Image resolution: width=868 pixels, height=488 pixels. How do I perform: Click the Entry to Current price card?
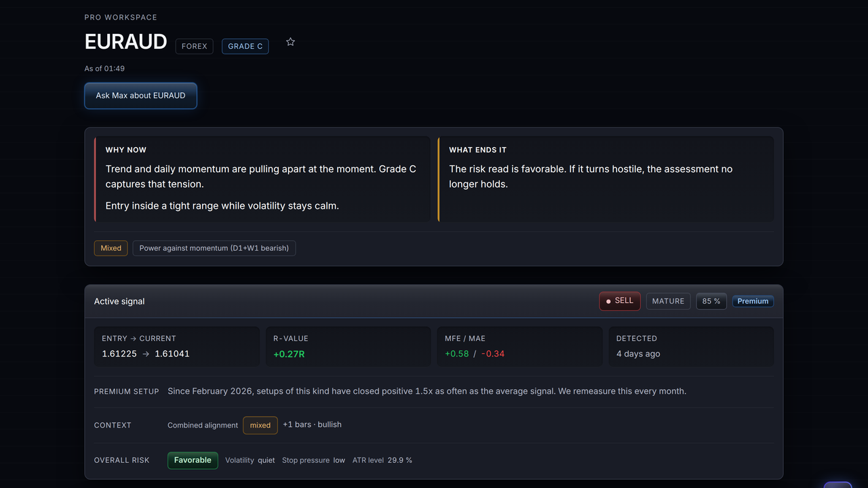tap(176, 346)
